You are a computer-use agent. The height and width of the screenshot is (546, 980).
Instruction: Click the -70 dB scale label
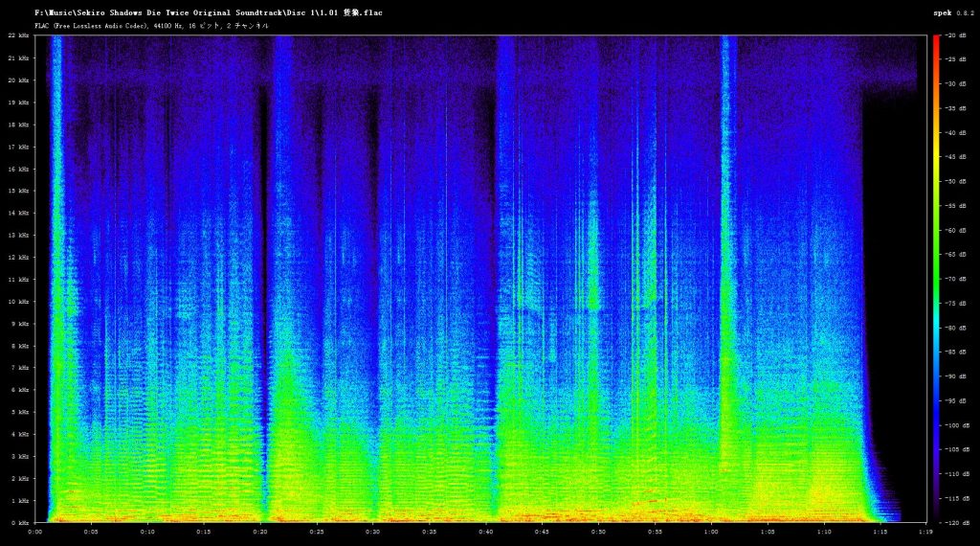point(956,279)
